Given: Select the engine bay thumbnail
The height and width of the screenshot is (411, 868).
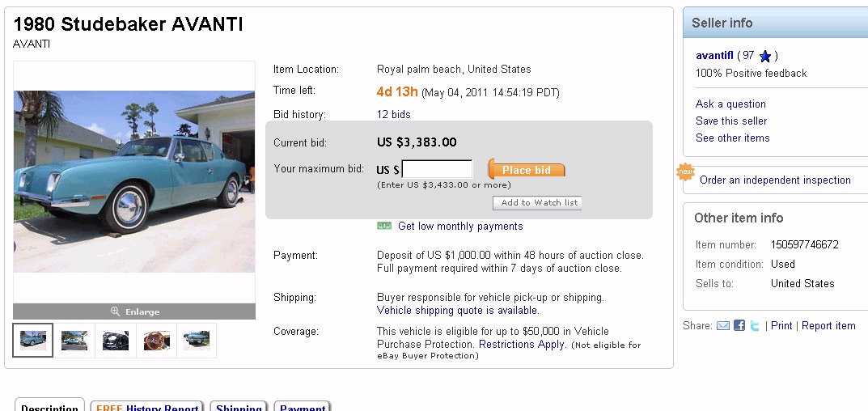Looking at the screenshot, I should (116, 340).
